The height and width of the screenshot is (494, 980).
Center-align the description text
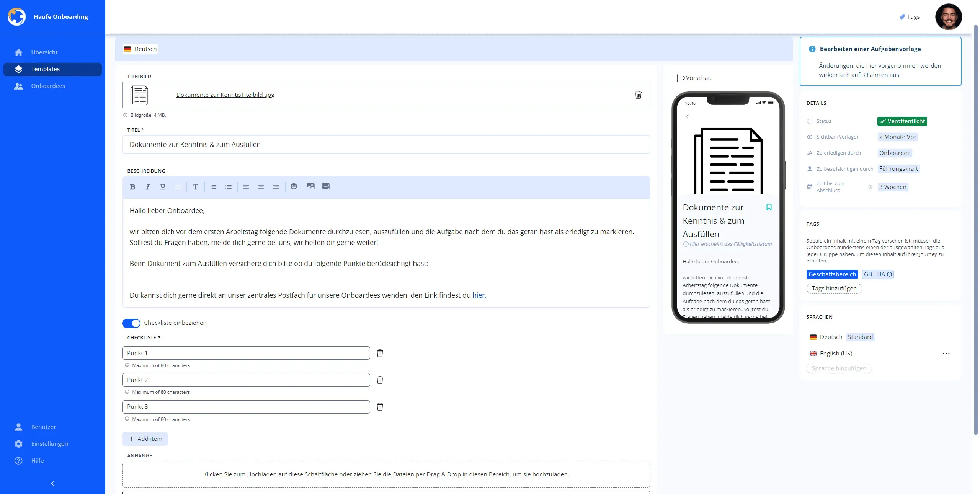pyautogui.click(x=261, y=187)
